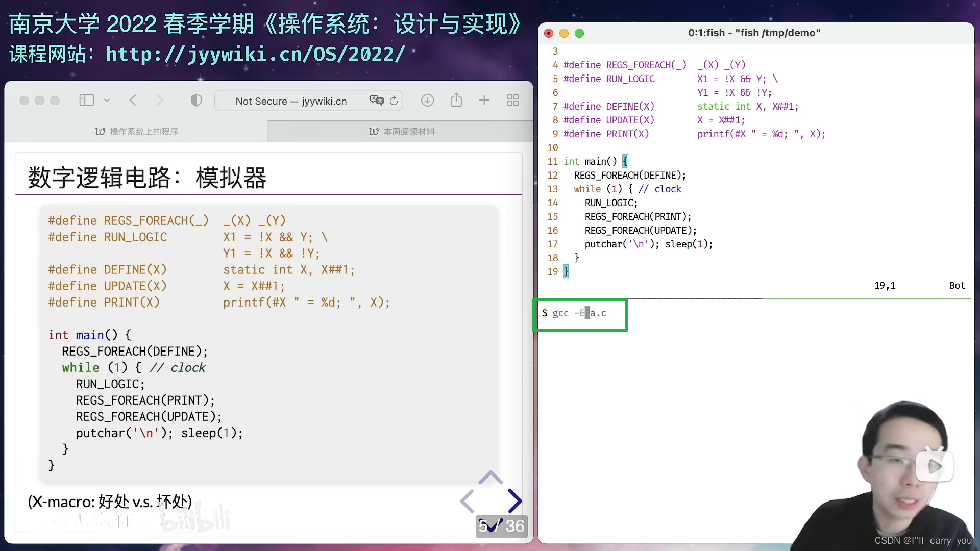The width and height of the screenshot is (980, 551).
Task: Click the add new tab icon
Action: click(x=484, y=100)
